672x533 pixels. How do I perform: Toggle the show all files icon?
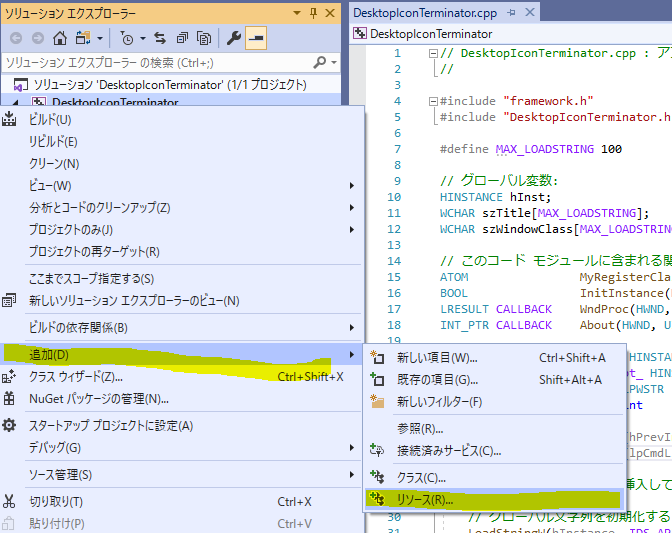pos(204,38)
